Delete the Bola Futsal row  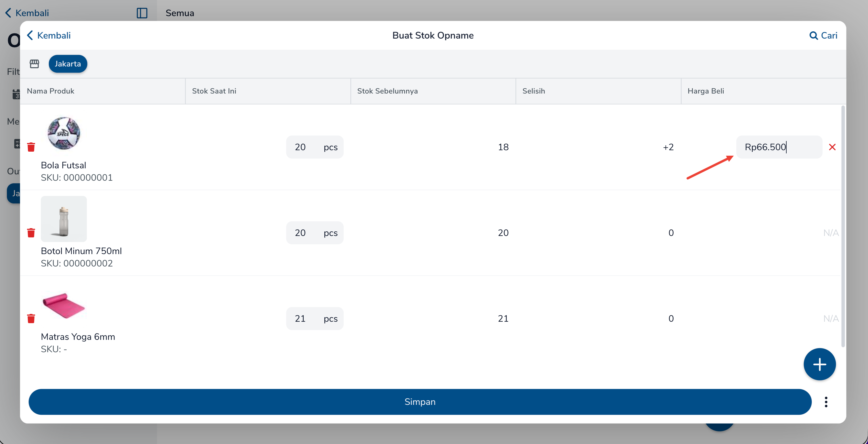(x=31, y=147)
